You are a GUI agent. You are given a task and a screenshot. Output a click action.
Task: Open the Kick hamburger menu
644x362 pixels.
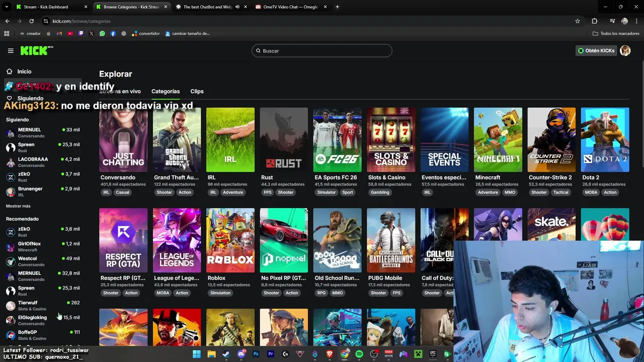point(11,51)
